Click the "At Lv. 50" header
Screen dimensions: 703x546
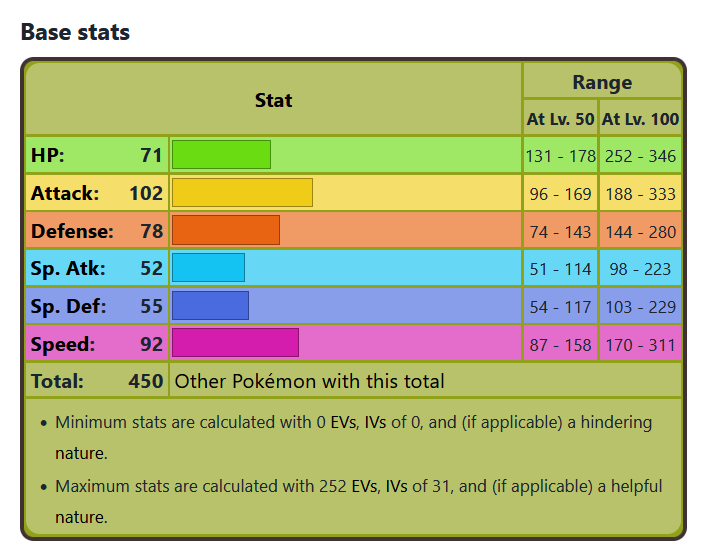[x=560, y=119]
